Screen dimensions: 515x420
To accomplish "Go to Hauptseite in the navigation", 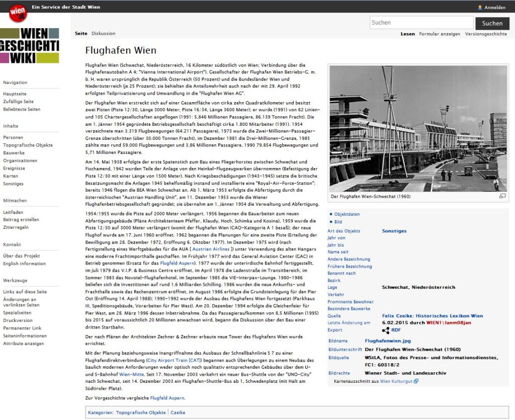I will [x=15, y=94].
